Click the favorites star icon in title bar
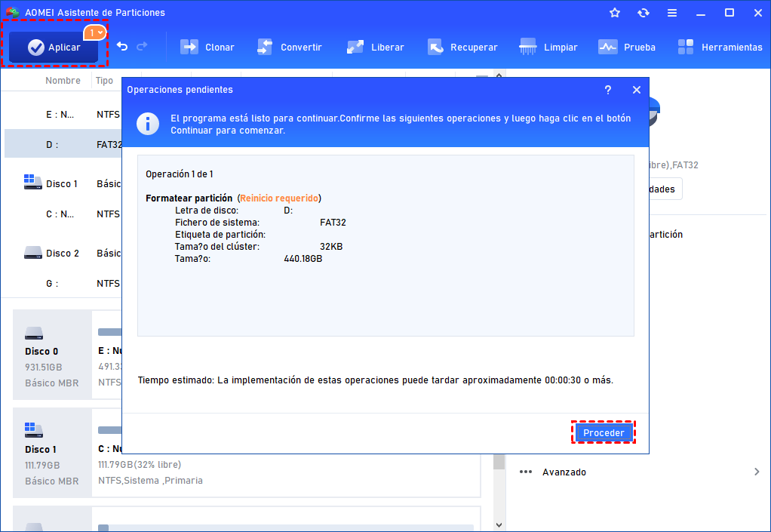The height and width of the screenshot is (532, 771). click(x=615, y=13)
